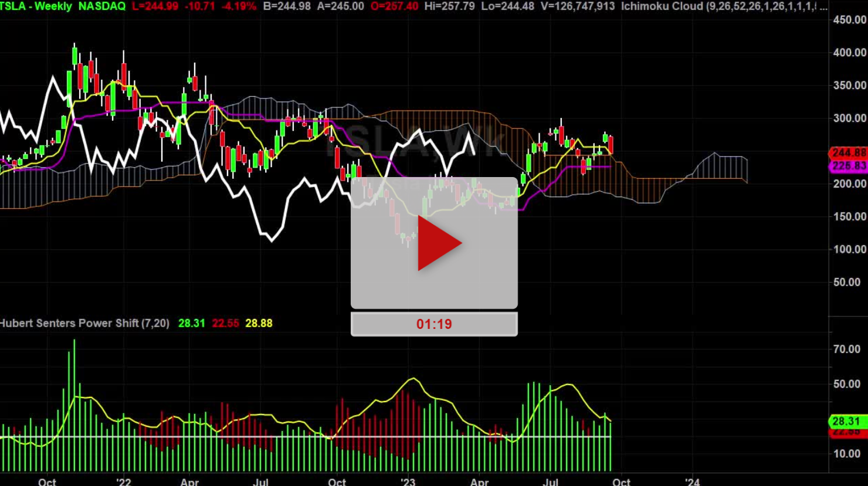Select ask value A=245.00
Image resolution: width=868 pixels, height=486 pixels.
point(340,6)
